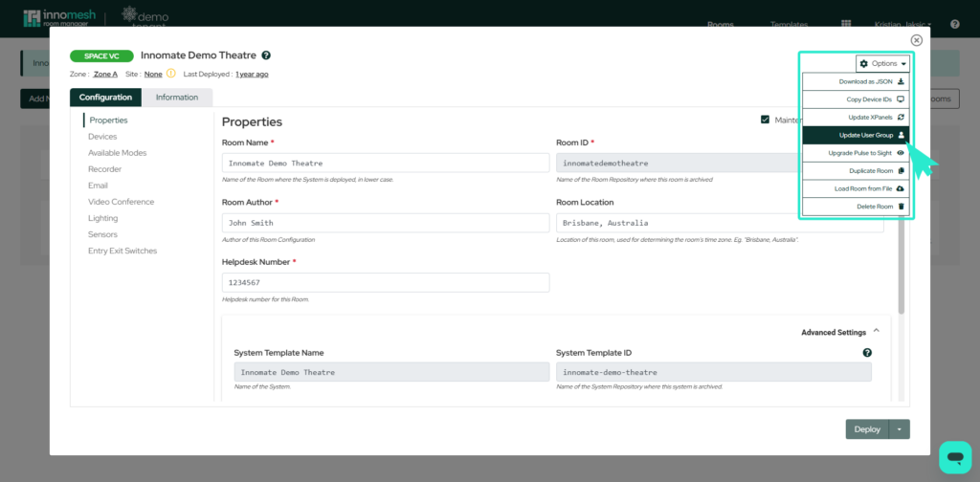
Task: Click the warning icon next to Site None
Action: [171, 74]
